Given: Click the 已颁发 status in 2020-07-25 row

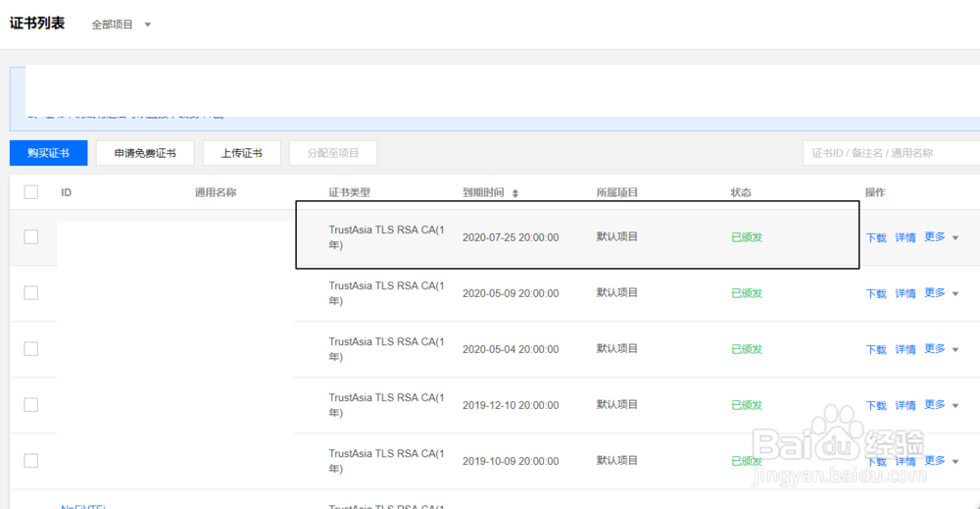Looking at the screenshot, I should (747, 237).
